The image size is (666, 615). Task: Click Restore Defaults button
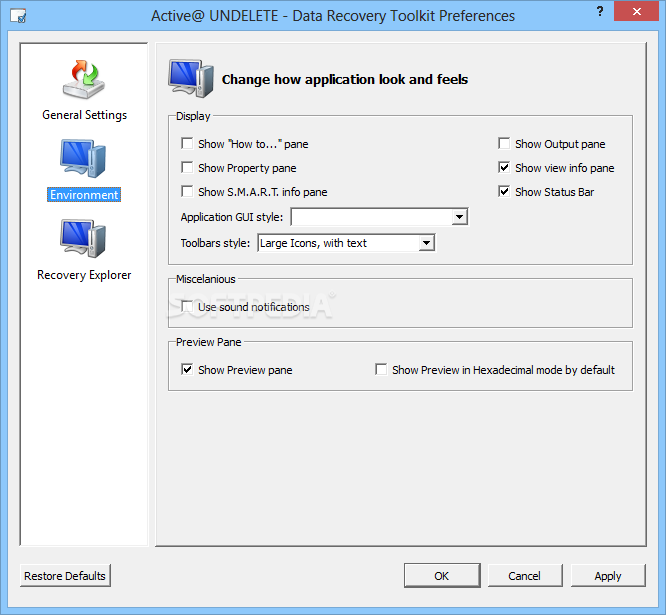[65, 576]
